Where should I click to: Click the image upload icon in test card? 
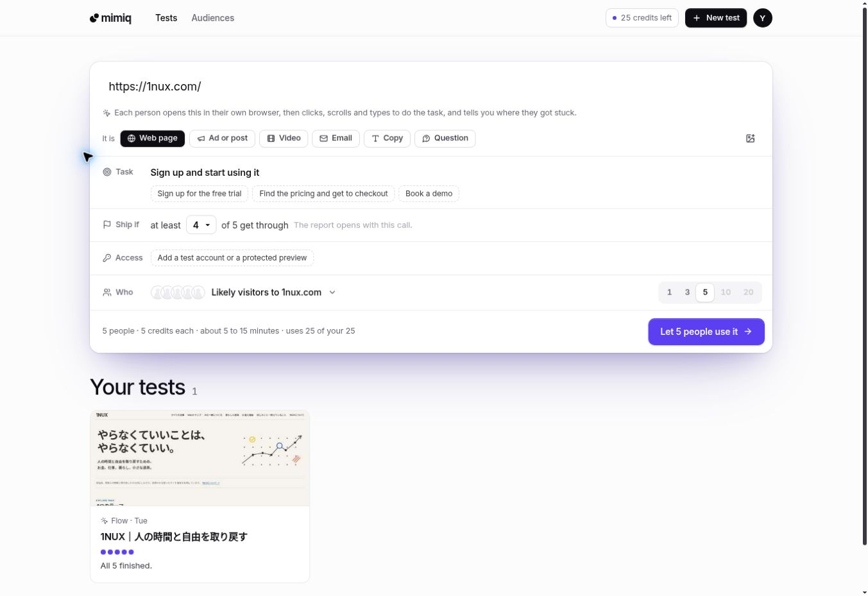point(750,139)
